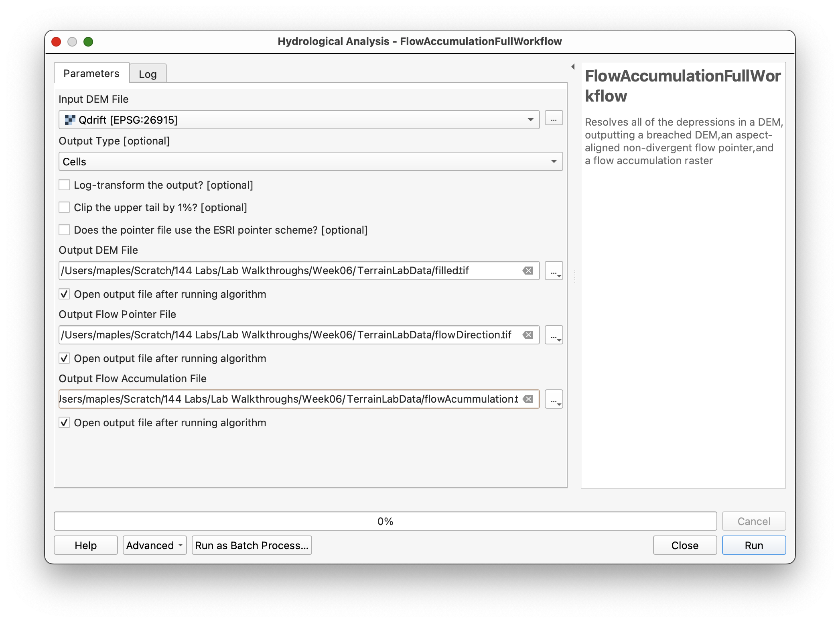Check Clip the upper tail by 1%
The width and height of the screenshot is (840, 623).
[x=64, y=208]
